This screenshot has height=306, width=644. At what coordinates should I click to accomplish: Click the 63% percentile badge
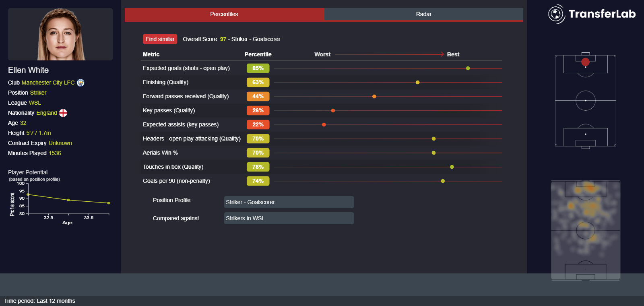click(258, 83)
